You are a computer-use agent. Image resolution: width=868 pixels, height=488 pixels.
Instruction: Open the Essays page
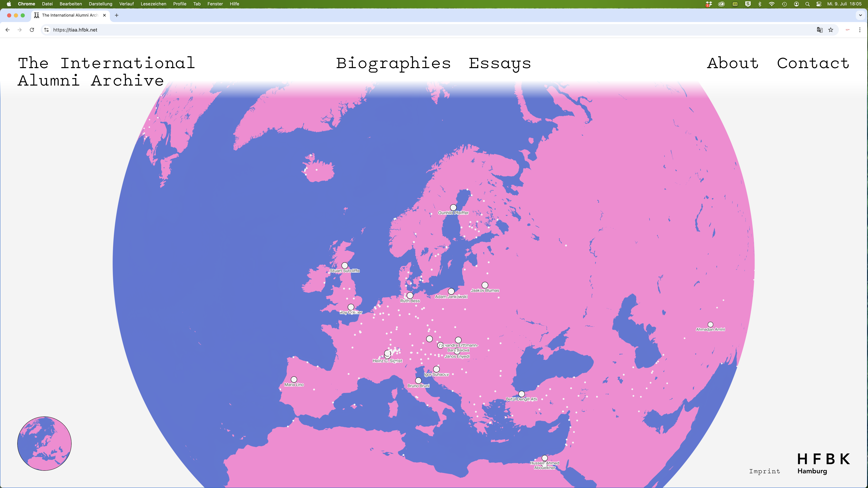pos(499,63)
